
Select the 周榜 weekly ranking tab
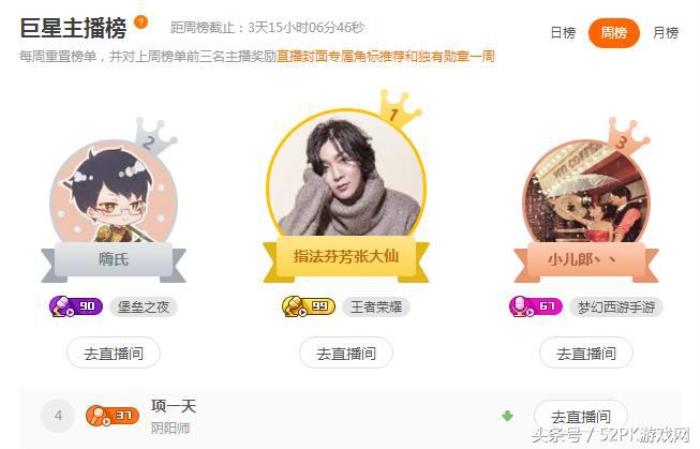pos(614,33)
